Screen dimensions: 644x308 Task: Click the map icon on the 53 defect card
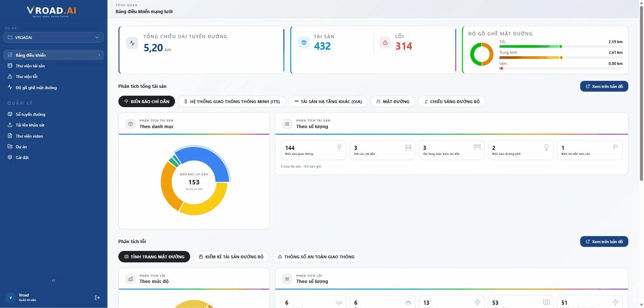[x=546, y=303]
